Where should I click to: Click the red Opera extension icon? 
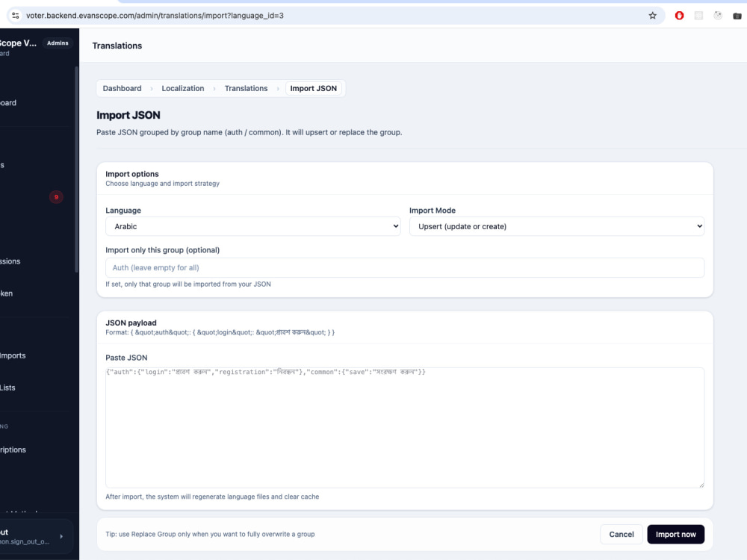[679, 16]
